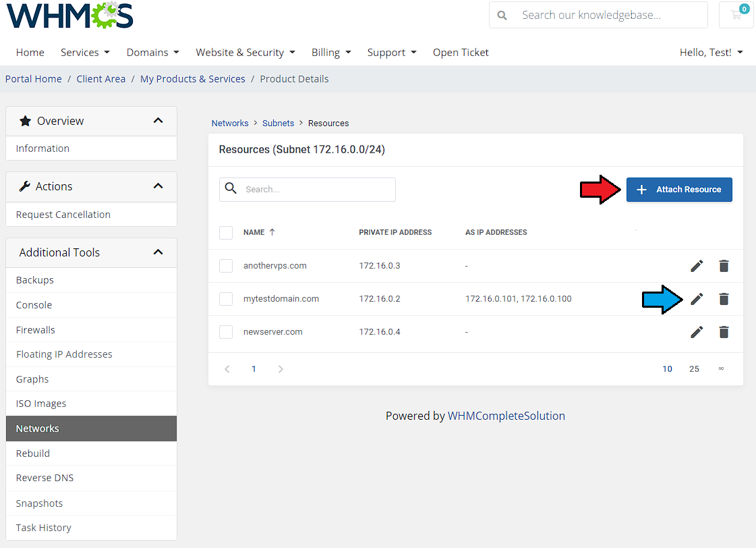
Task: Go to previous page of resources
Action: pyautogui.click(x=227, y=369)
